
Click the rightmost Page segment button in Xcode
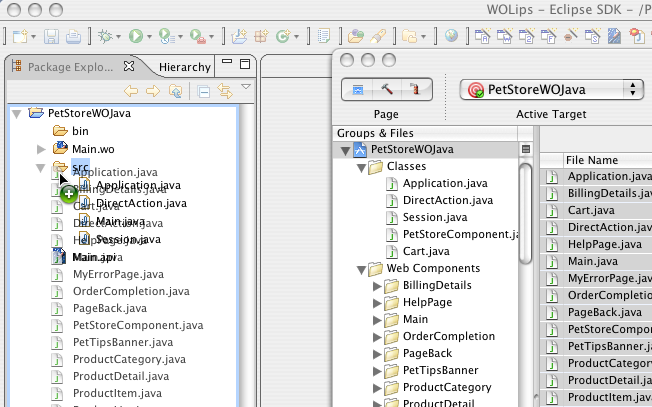coord(416,89)
